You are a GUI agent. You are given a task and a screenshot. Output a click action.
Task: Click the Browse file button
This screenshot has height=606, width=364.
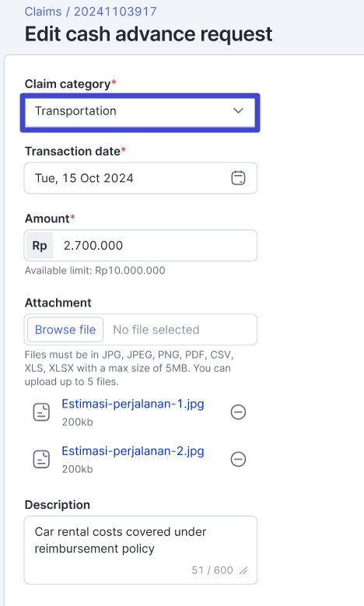click(x=65, y=330)
